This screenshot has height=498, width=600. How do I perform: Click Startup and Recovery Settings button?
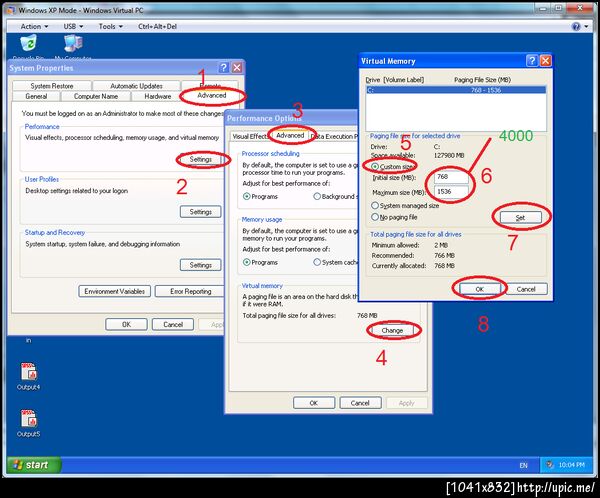[201, 265]
